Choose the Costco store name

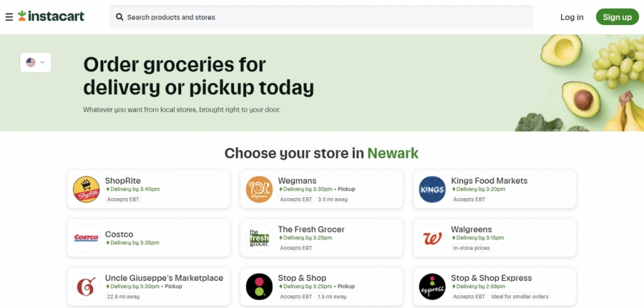tap(119, 234)
